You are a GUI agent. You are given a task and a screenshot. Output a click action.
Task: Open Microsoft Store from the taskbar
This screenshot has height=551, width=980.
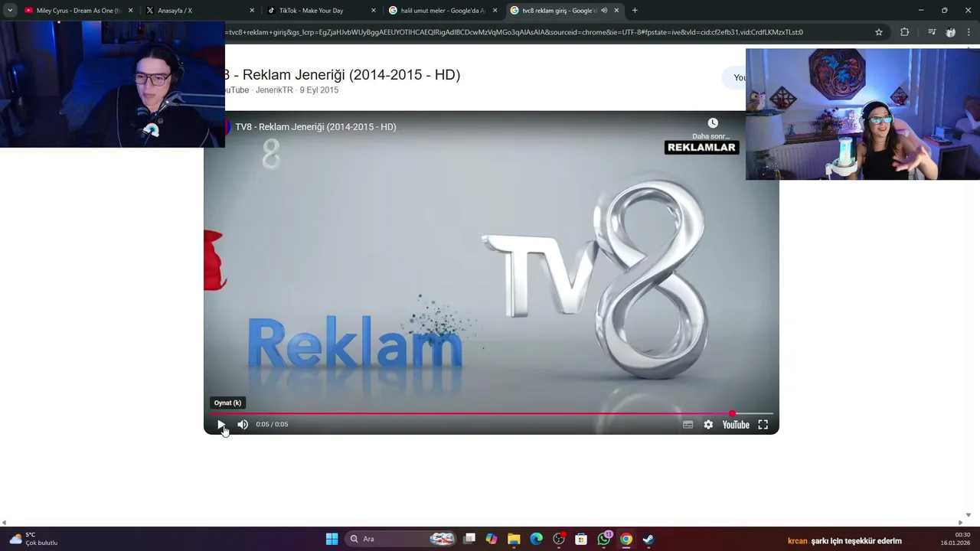(x=581, y=539)
